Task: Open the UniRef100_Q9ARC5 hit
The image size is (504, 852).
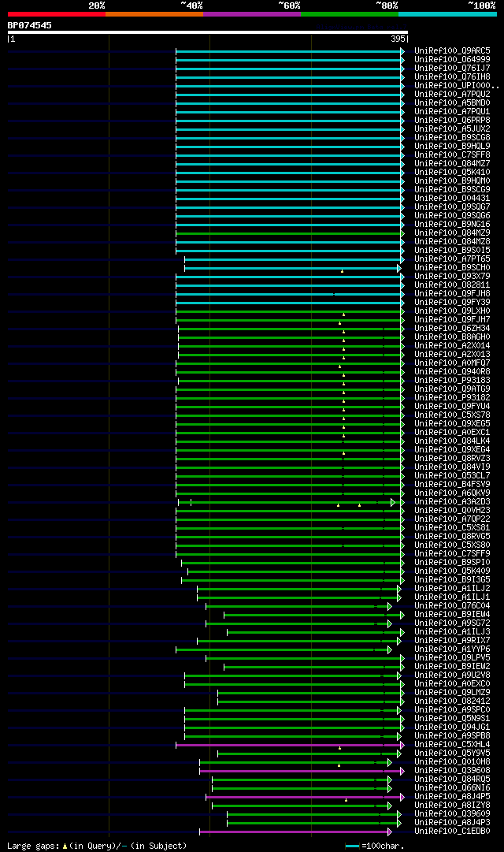Action: (x=452, y=51)
